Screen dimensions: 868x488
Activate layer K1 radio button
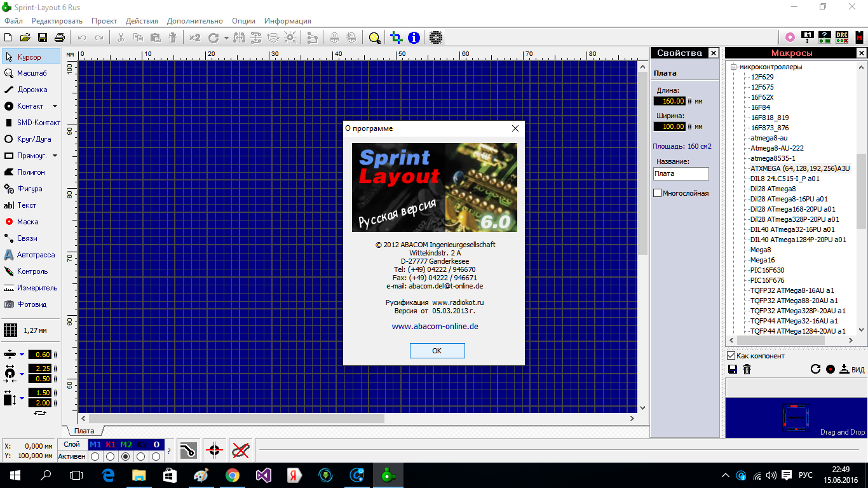coord(111,456)
